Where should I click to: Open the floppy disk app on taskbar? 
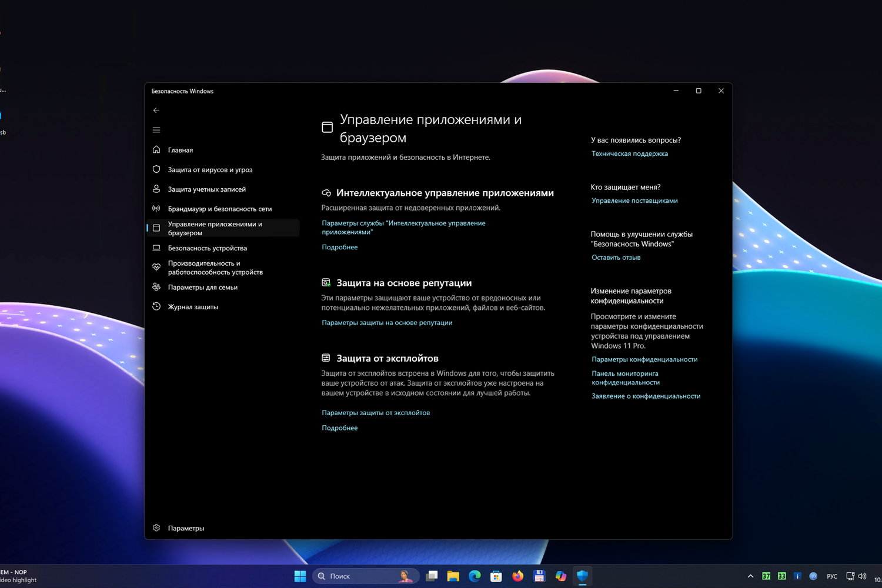coord(539,576)
